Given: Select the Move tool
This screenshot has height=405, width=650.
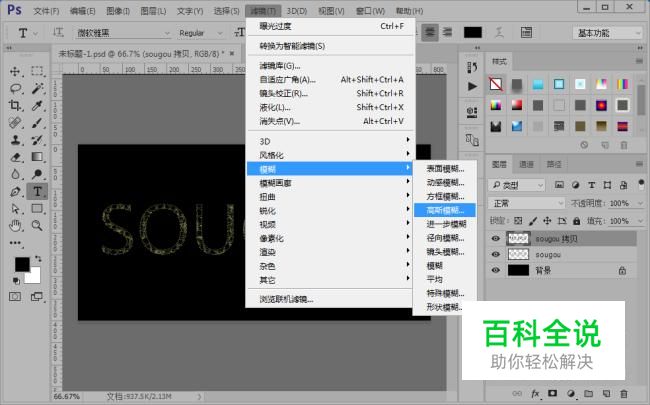Looking at the screenshot, I should click(x=15, y=71).
